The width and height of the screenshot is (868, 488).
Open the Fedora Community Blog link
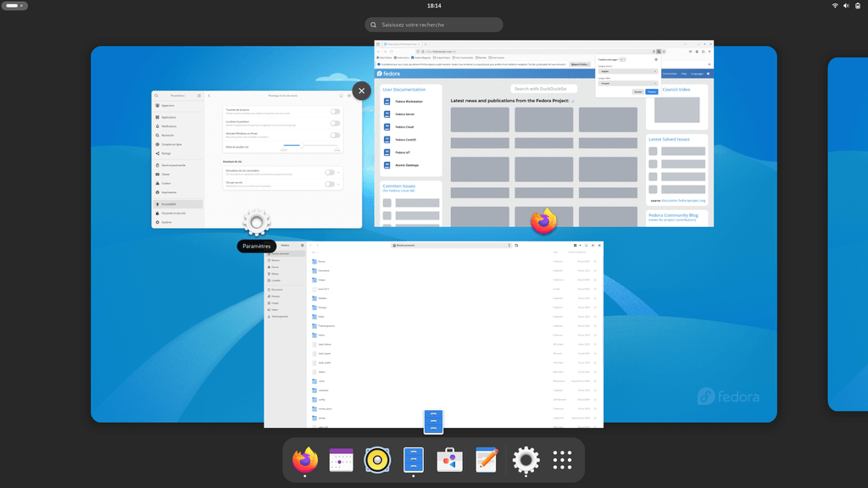[673, 215]
